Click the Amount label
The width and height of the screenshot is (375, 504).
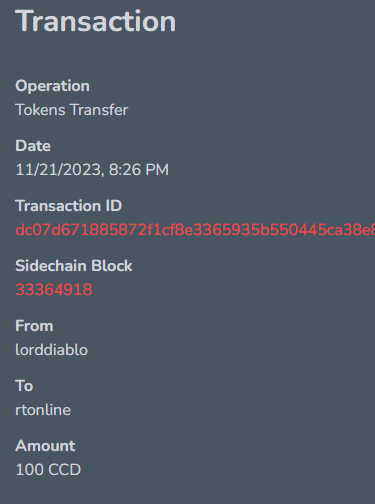point(45,446)
